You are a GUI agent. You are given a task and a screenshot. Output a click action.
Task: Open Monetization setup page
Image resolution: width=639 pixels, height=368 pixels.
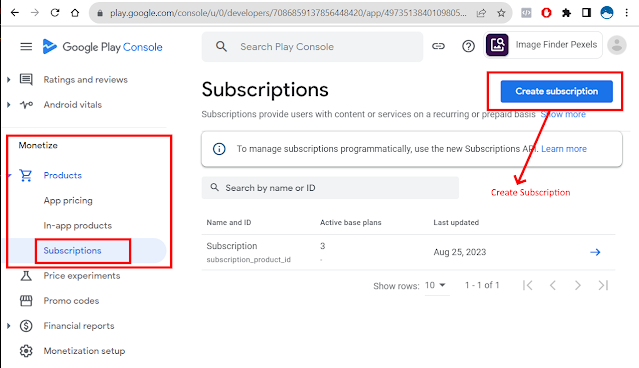(84, 351)
